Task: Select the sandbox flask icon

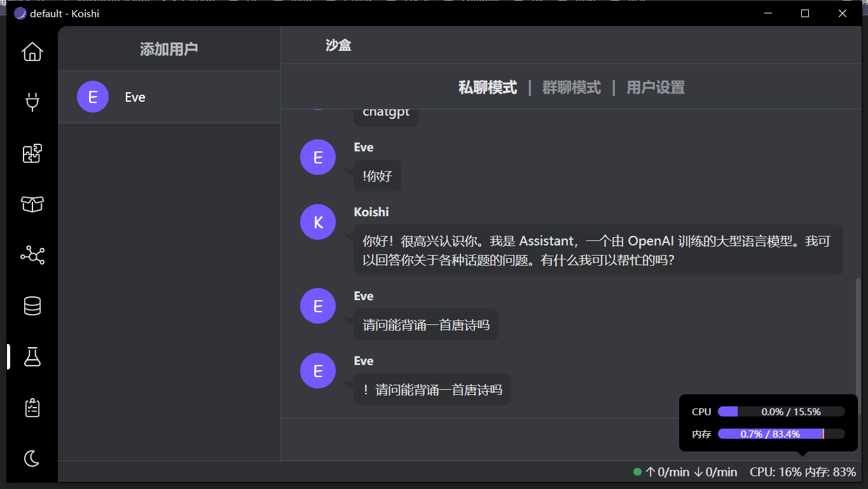Action: [x=32, y=357]
